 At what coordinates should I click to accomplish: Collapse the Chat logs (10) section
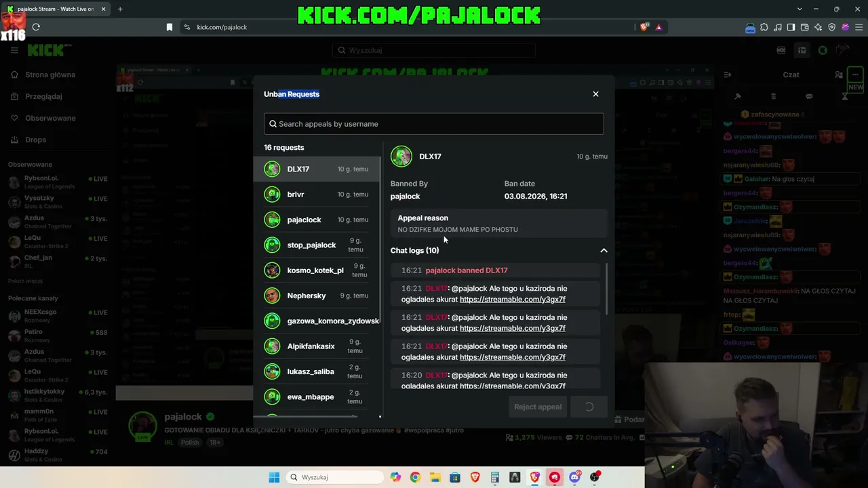[x=604, y=251]
